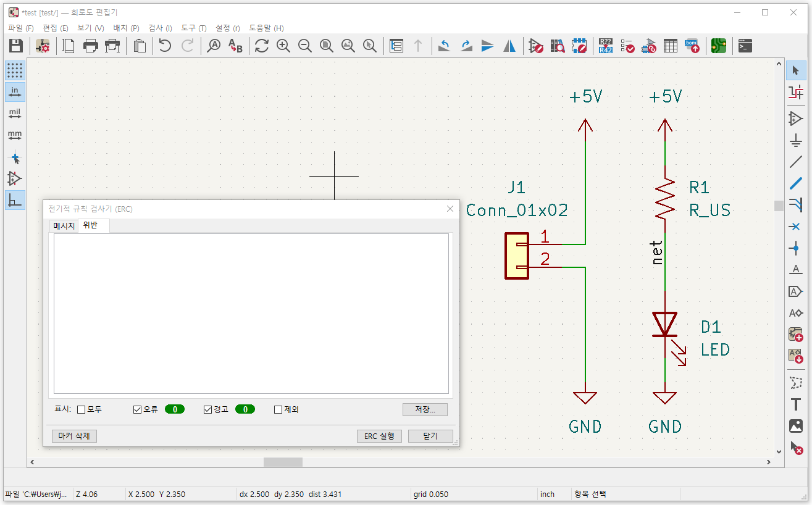812x505 pixels.
Task: Open page settings sheet icon
Action: pyautogui.click(x=69, y=46)
